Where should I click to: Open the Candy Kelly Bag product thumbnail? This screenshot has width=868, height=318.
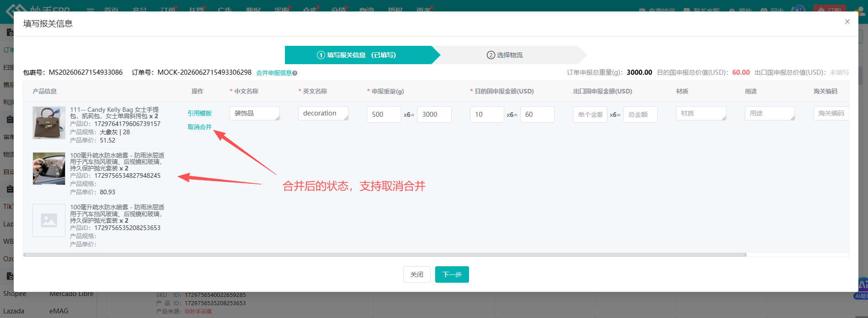(x=49, y=123)
